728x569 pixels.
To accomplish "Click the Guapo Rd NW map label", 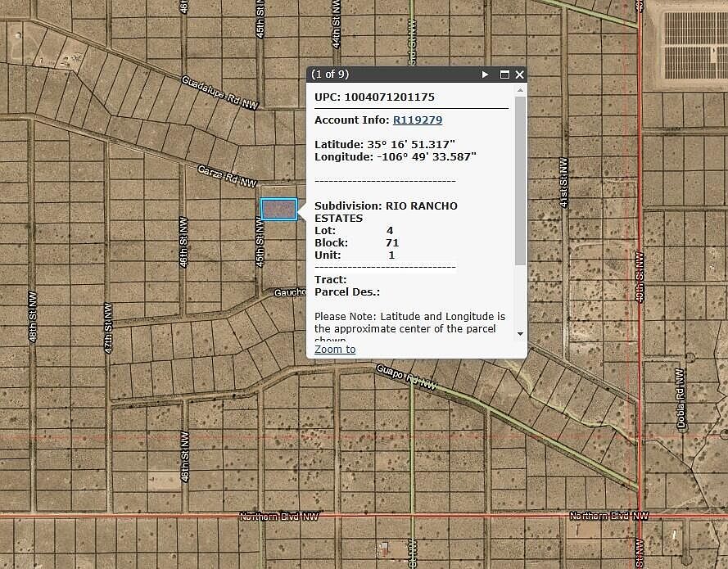I will [406, 380].
